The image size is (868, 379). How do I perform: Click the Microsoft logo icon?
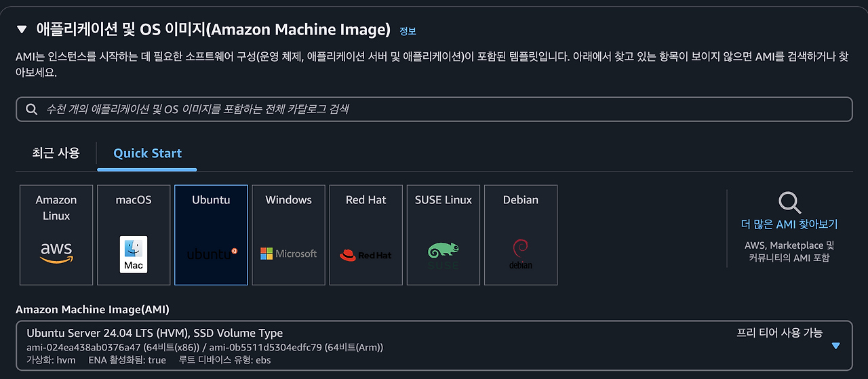pyautogui.click(x=288, y=254)
